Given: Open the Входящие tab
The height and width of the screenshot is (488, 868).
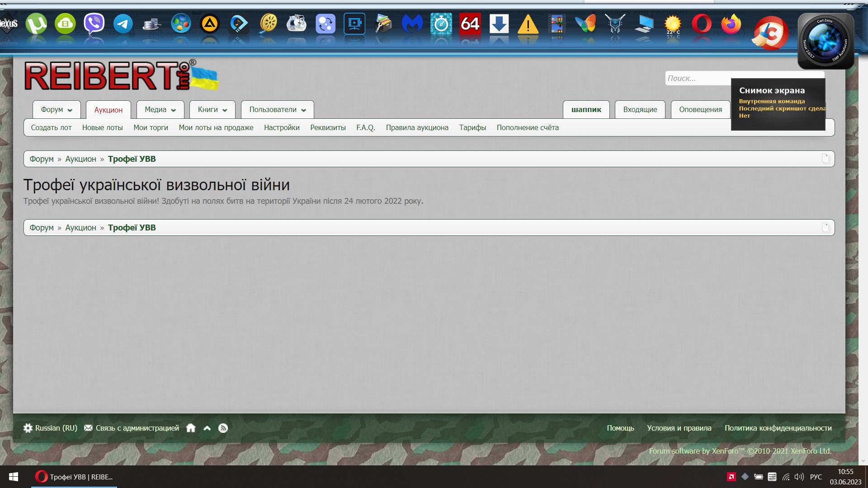Looking at the screenshot, I should 640,109.
